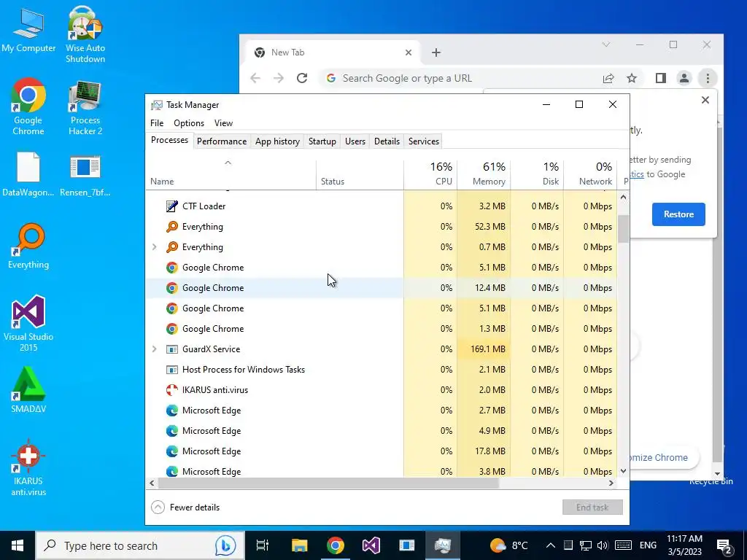The width and height of the screenshot is (747, 560).
Task: Switch to the Startup tab
Action: [x=322, y=141]
